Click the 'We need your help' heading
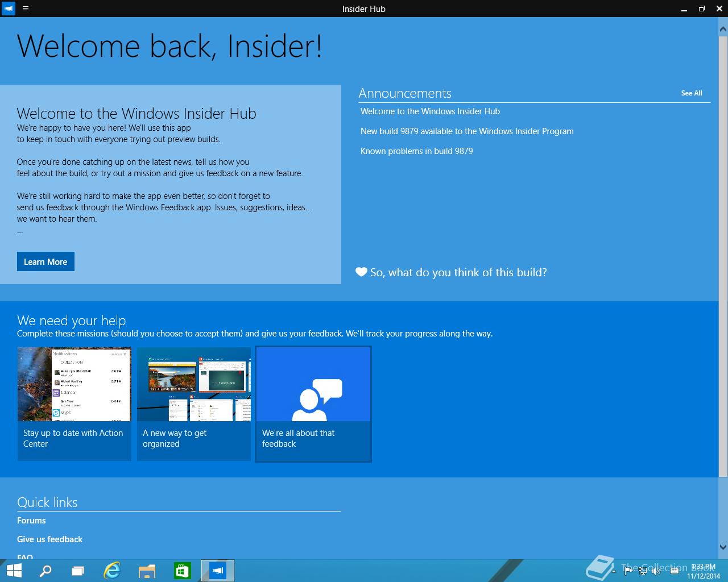 pos(71,321)
